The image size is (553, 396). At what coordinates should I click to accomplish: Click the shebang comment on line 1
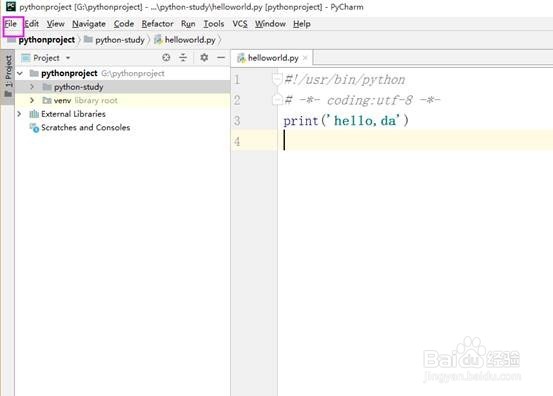coord(345,80)
